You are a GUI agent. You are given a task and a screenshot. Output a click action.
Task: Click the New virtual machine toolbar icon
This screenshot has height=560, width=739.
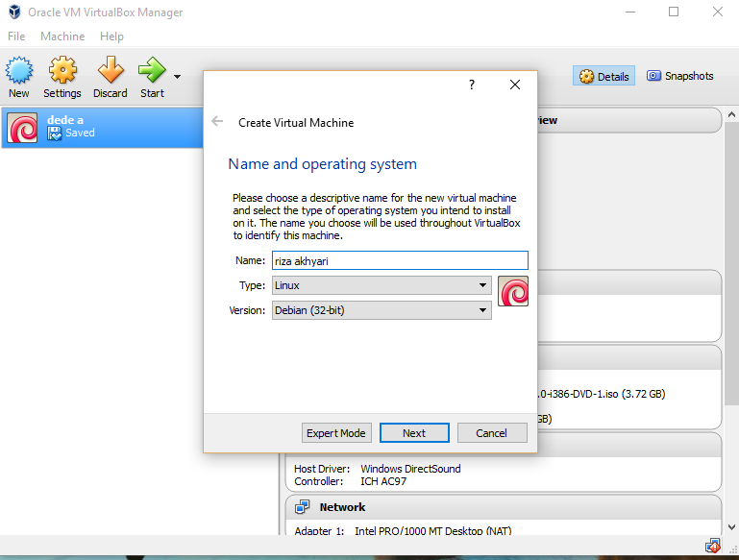point(19,70)
